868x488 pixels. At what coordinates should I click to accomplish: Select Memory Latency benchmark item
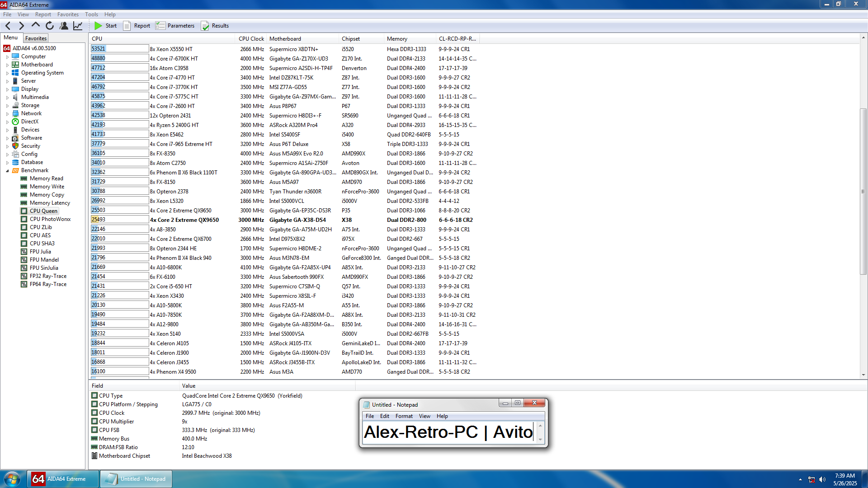click(x=50, y=203)
